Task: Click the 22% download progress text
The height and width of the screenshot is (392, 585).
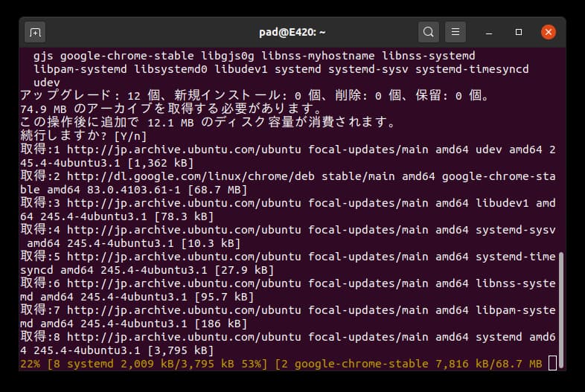Action: coord(31,364)
